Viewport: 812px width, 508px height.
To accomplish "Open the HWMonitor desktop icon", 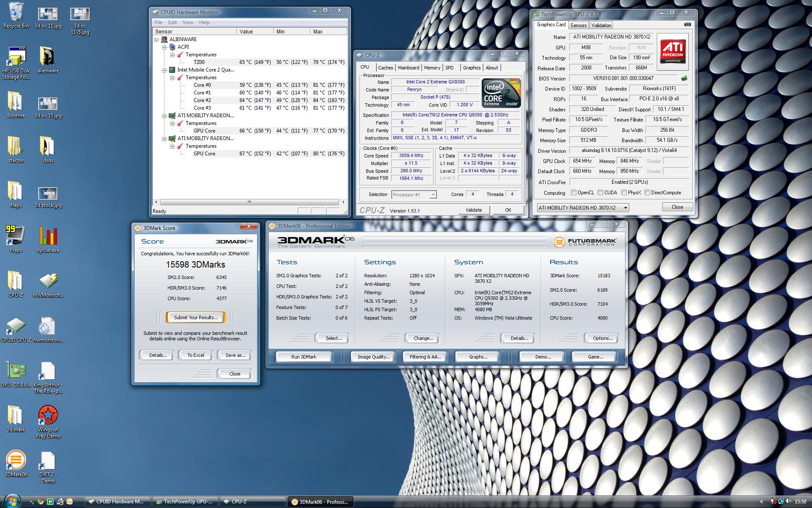I will pyautogui.click(x=48, y=284).
